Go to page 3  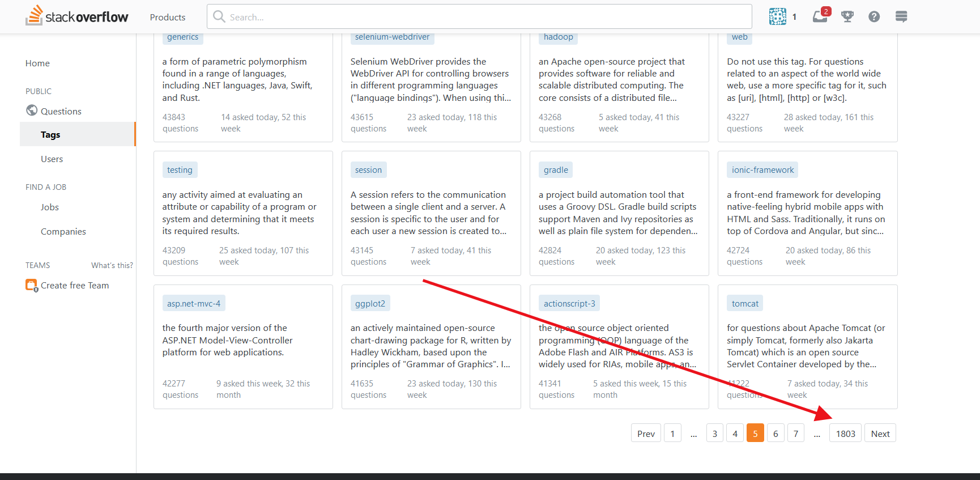[715, 434]
